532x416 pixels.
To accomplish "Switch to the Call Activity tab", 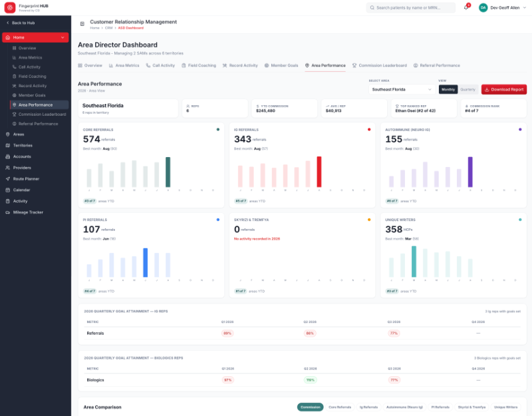I will [x=160, y=65].
